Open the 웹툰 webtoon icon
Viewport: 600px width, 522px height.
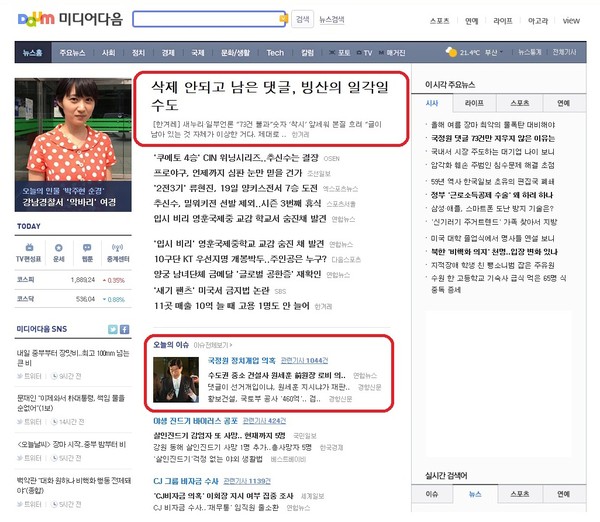click(x=89, y=251)
